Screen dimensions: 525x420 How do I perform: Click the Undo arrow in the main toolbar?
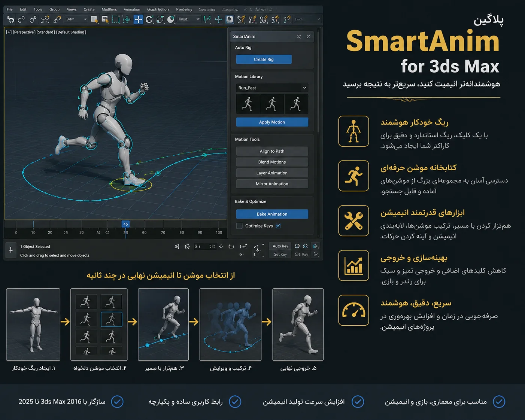point(10,19)
